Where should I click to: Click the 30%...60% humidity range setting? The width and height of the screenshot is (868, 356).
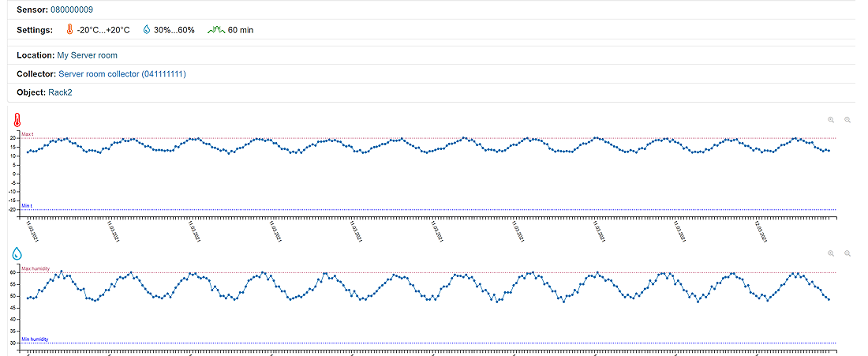click(x=174, y=30)
